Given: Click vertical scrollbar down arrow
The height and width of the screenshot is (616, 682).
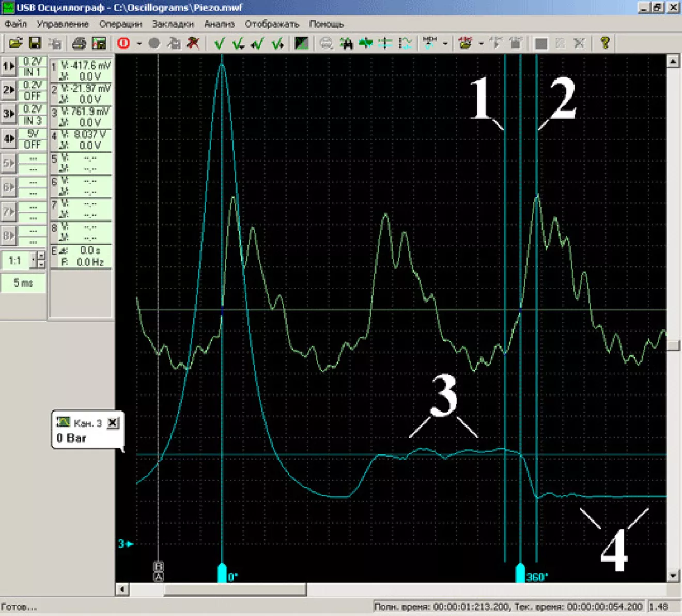Looking at the screenshot, I should tap(673, 575).
